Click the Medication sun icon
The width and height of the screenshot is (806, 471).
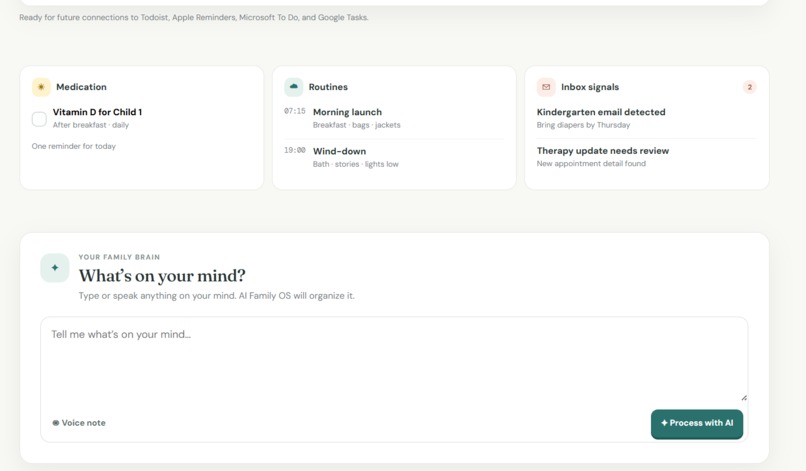coord(41,87)
